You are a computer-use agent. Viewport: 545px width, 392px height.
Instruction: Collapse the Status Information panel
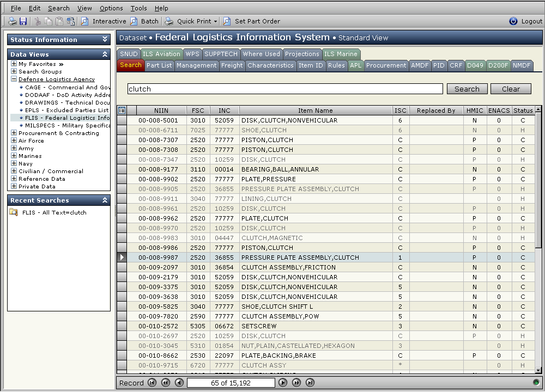105,39
